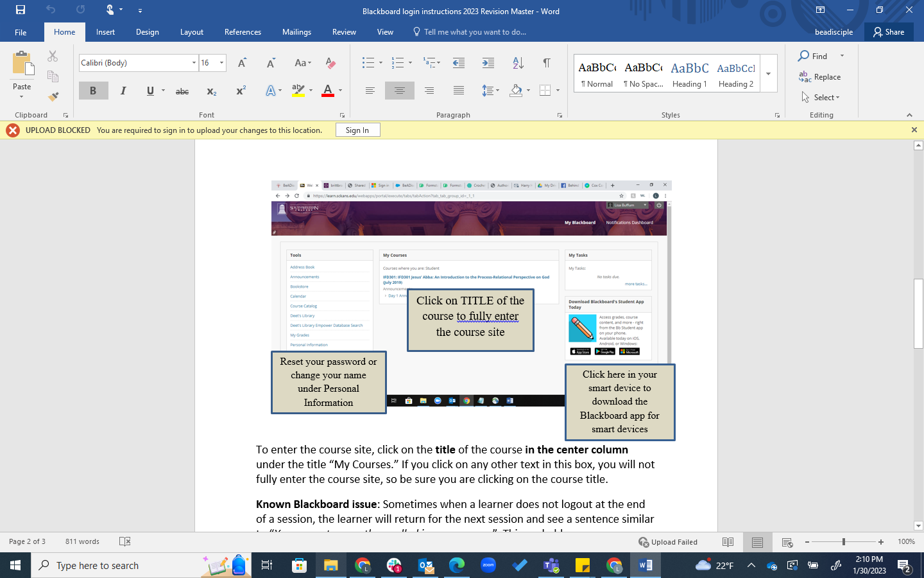Show paragraph marks with pilcrow icon
Screen dimensions: 924x578
click(546, 63)
